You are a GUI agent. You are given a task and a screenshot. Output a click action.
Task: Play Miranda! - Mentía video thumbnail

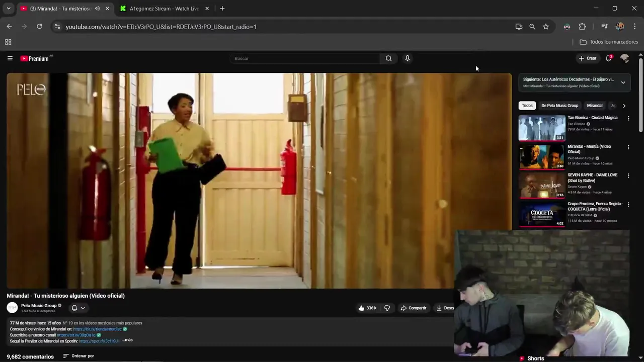541,156
